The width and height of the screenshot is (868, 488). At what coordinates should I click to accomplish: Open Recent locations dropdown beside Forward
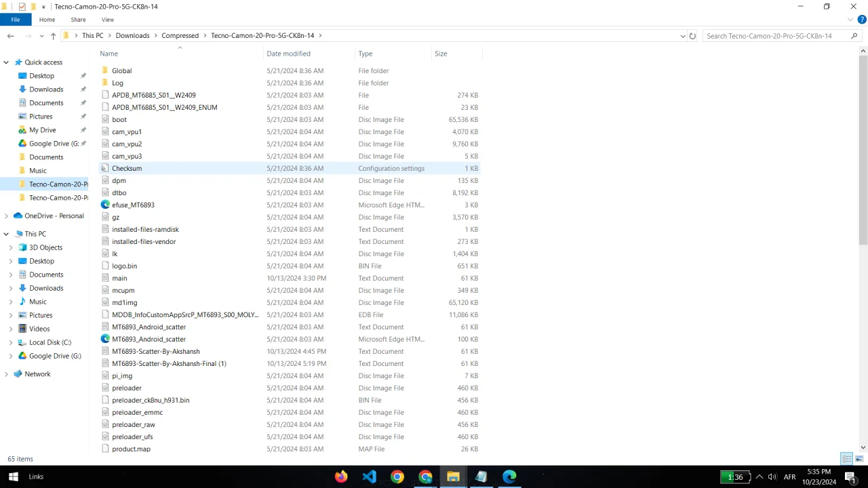[41, 36]
